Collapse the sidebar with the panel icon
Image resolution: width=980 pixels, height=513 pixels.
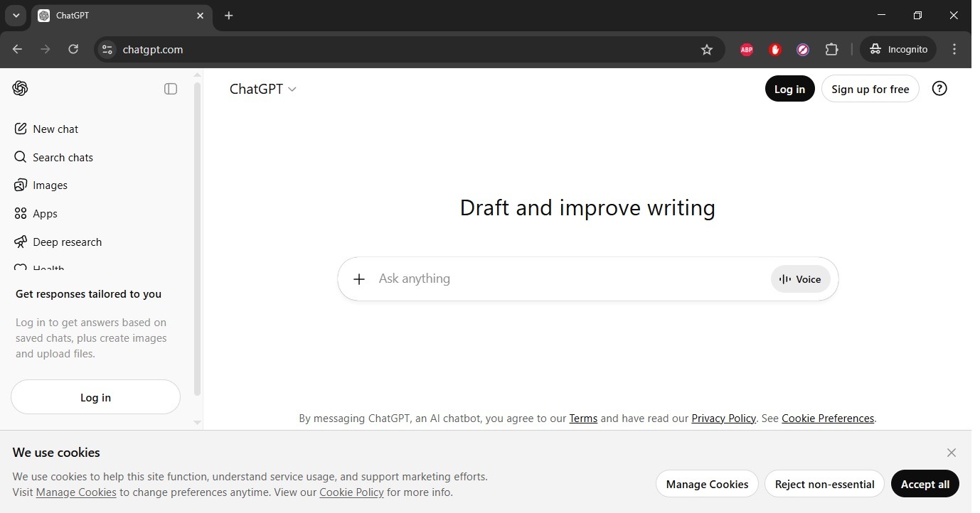tap(171, 89)
